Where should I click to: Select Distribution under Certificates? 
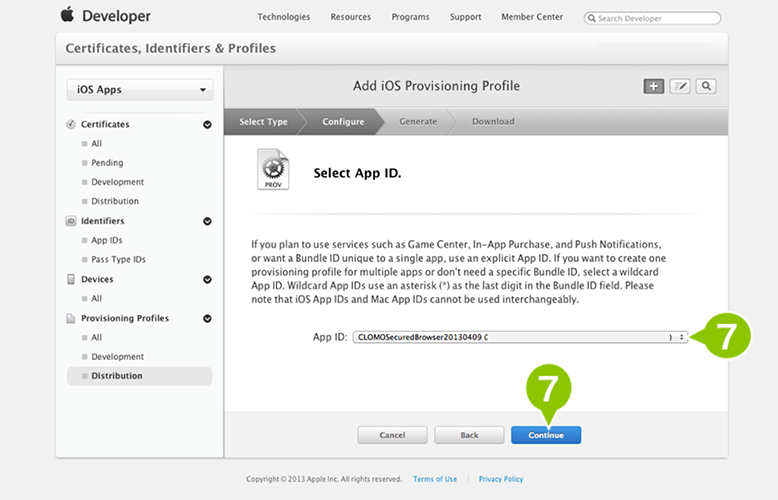[x=115, y=201]
